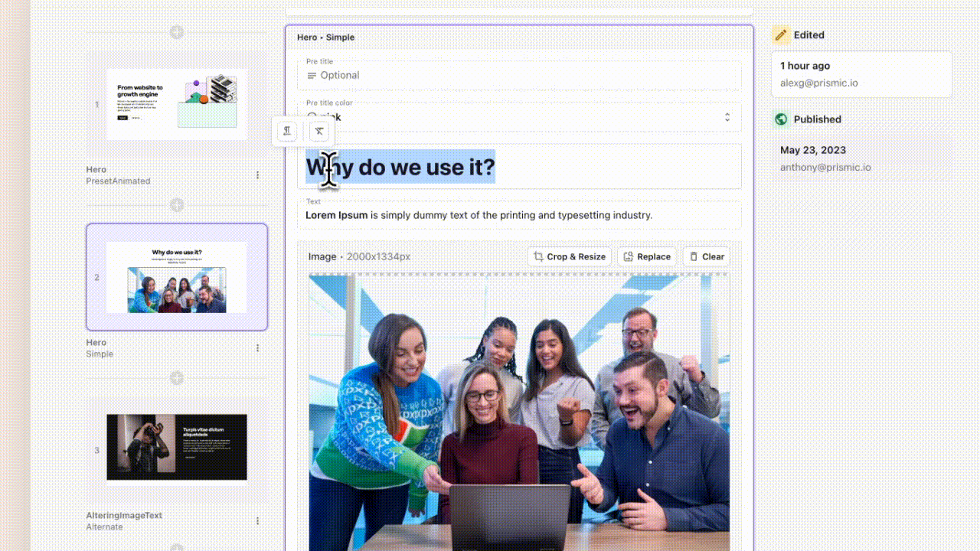Clear the uploaded team photo image
This screenshot has width=980, height=551.
(706, 256)
